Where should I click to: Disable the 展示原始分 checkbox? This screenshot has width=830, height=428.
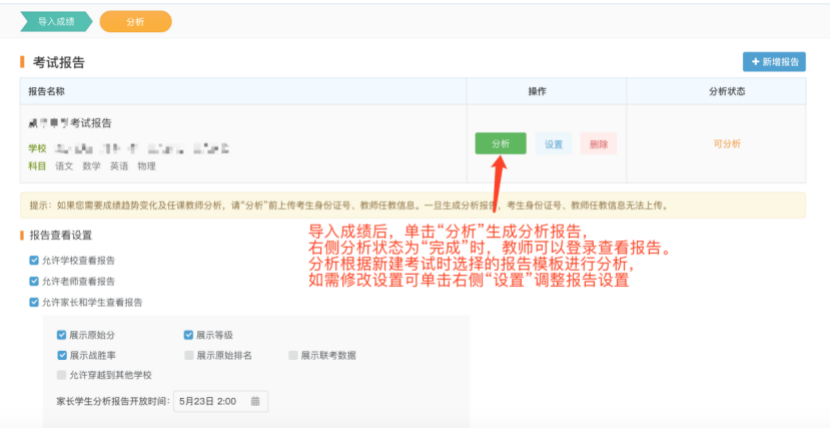tap(62, 335)
